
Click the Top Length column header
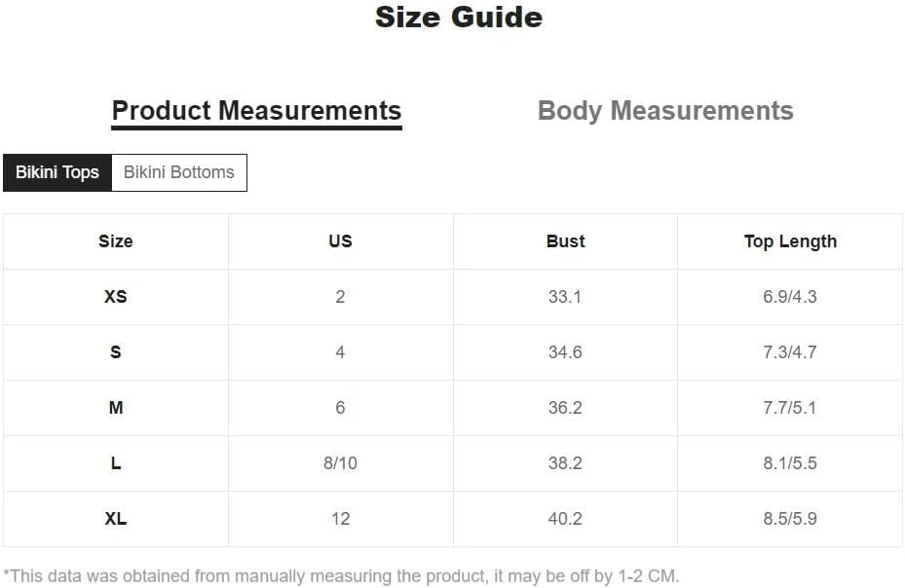coord(790,241)
